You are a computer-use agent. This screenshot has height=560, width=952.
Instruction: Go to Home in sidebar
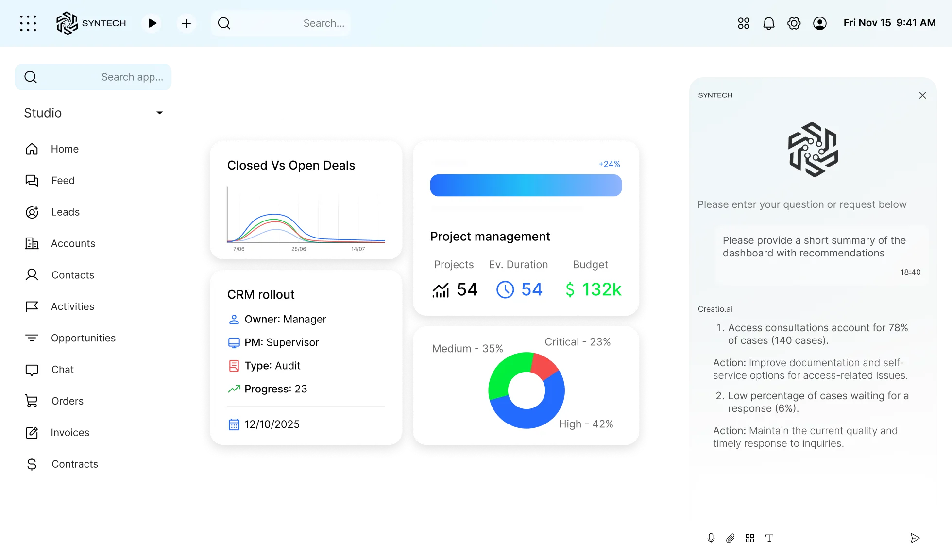[32, 149]
